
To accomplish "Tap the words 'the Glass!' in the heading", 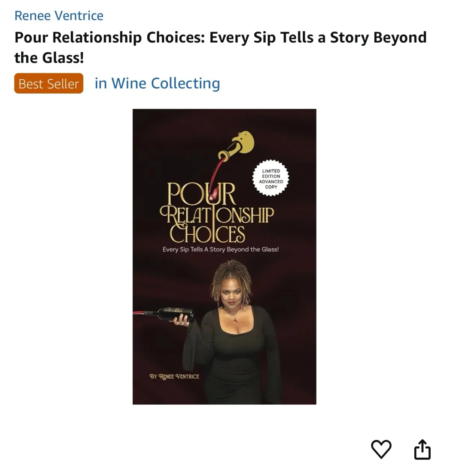I will [x=49, y=58].
